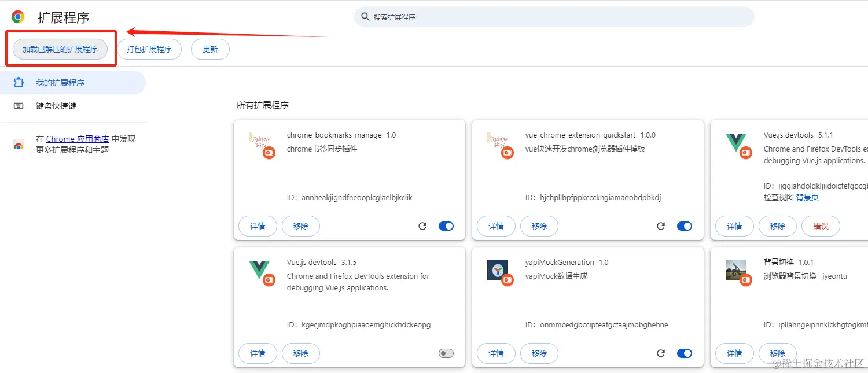Click 移除 for Vue.js devtools 5.1.1
The width and height of the screenshot is (868, 373).
click(x=778, y=226)
